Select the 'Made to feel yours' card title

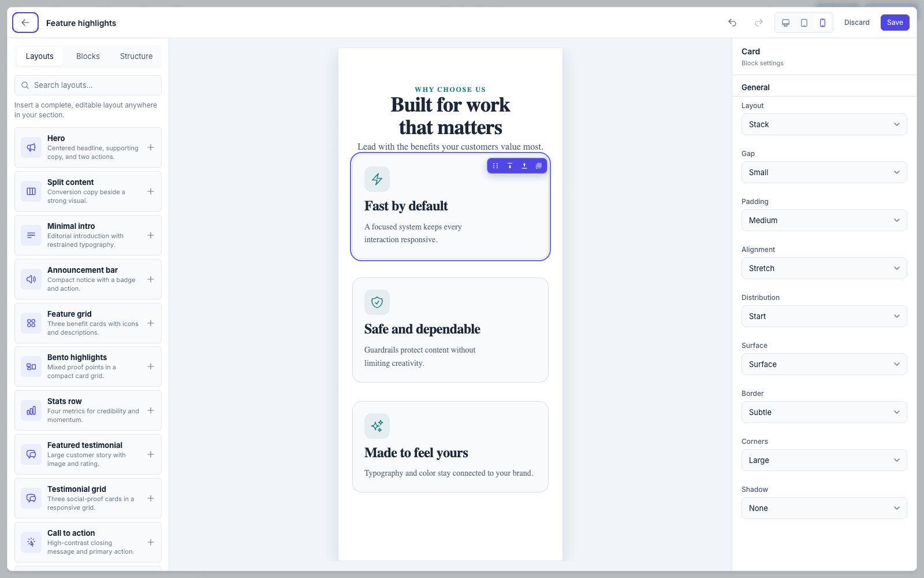tap(416, 453)
